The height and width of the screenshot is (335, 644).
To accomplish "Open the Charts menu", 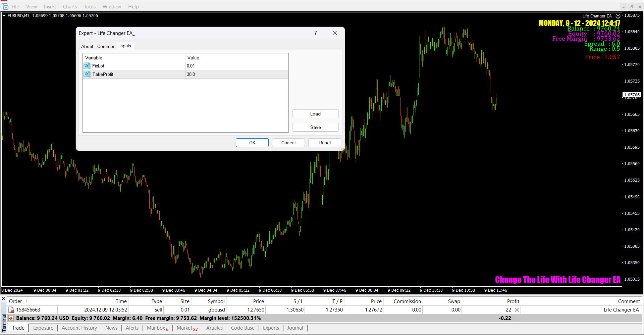I will pyautogui.click(x=70, y=7).
